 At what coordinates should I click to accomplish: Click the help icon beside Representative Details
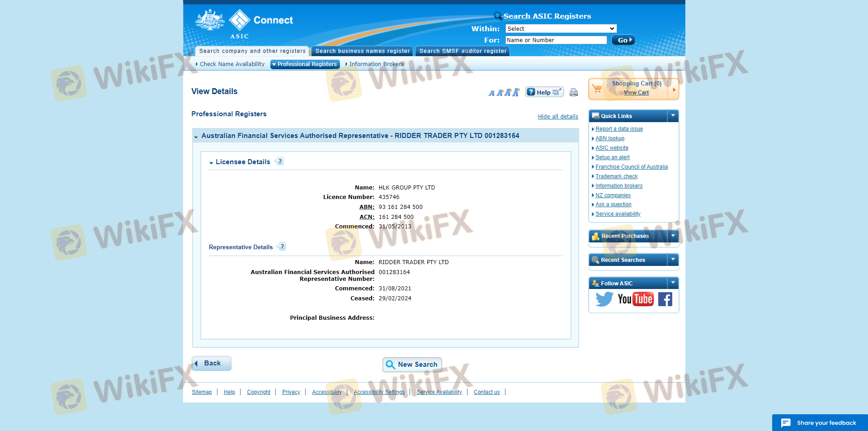[x=282, y=246]
